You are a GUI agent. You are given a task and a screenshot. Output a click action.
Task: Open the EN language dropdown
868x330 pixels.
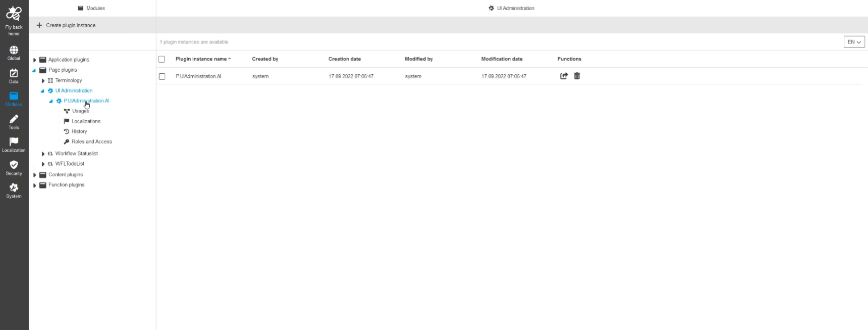tap(854, 42)
